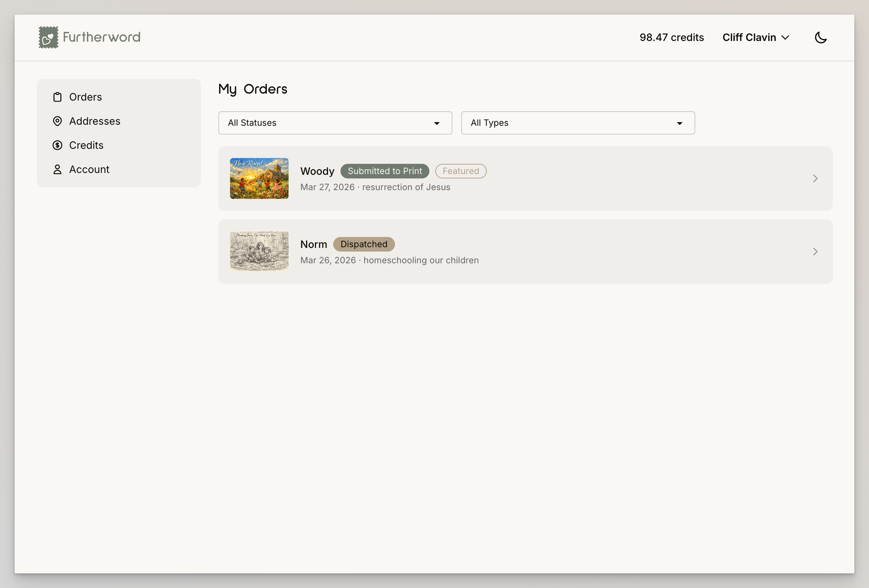Click the Orders clipboard icon in sidebar

point(57,97)
